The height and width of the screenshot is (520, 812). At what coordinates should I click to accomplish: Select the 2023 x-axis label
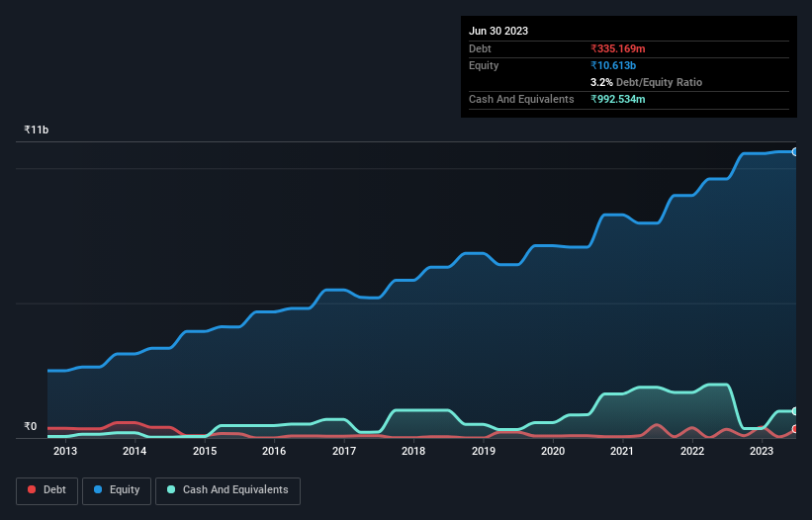(762, 451)
